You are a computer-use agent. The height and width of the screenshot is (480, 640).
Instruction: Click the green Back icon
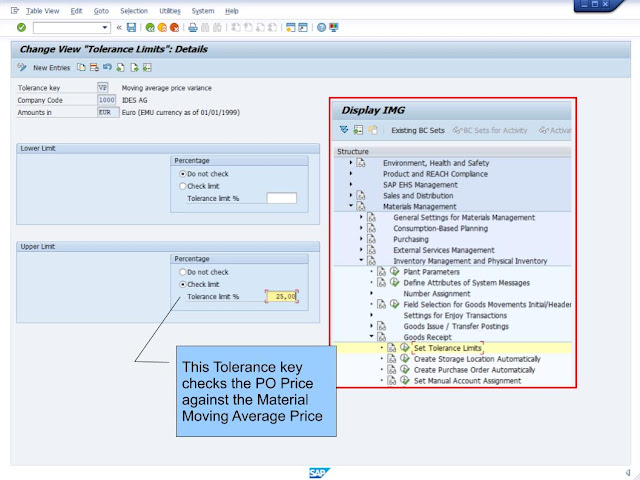(150, 27)
